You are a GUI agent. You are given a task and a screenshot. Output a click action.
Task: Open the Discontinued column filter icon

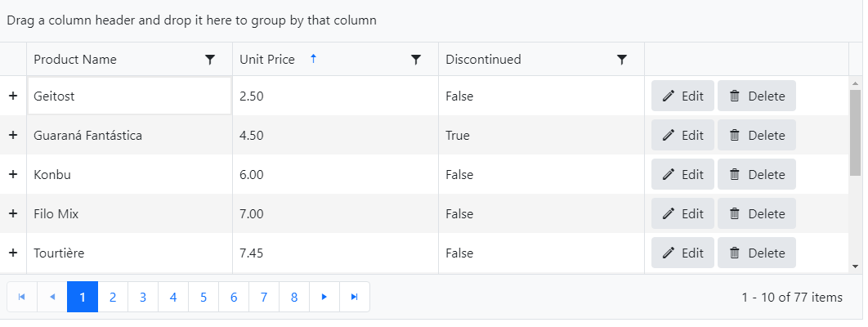[x=622, y=60]
